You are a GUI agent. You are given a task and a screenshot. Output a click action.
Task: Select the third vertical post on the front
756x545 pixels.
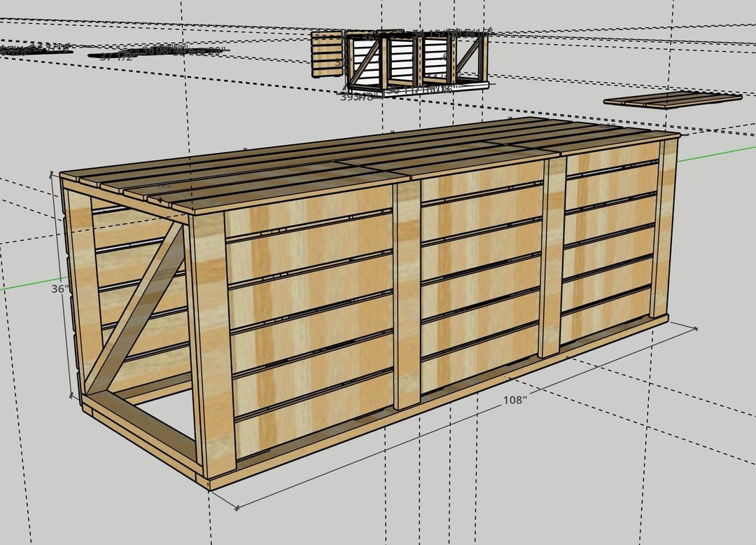click(x=552, y=256)
